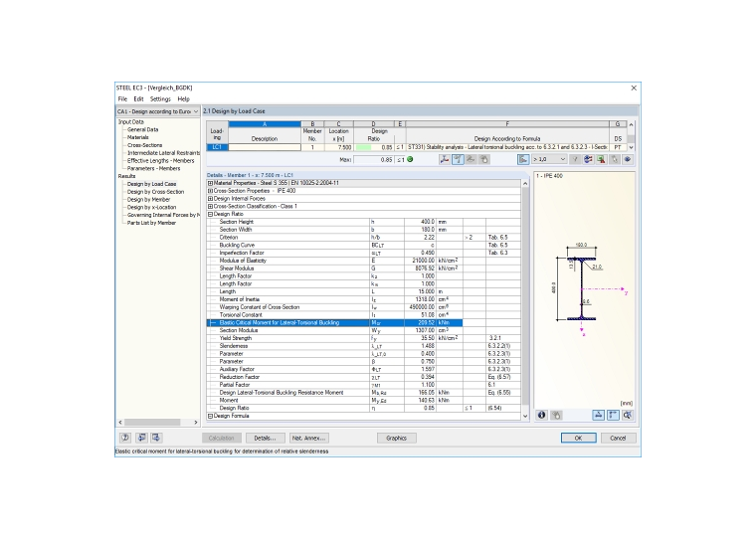Screen dimensions: 756x539
Task: Click the blue-red arrows icon in result toolbar
Action: point(588,159)
